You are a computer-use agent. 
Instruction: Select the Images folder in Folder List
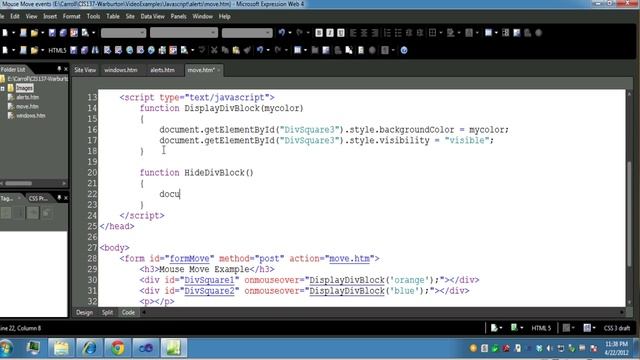(24, 88)
